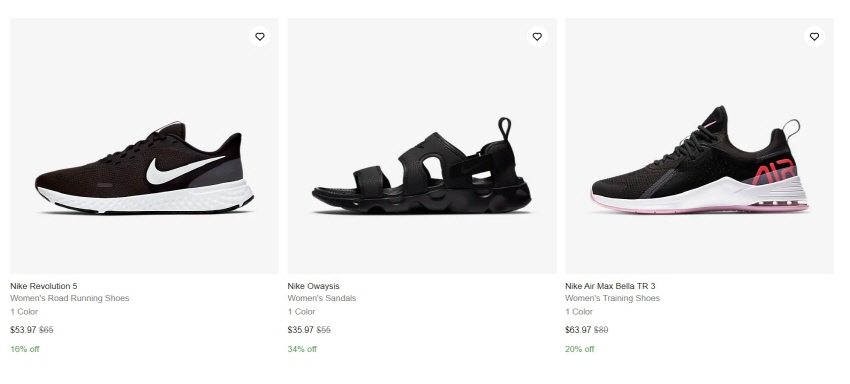This screenshot has height=384, width=850.
Task: Select the Women's Sandals subtitle
Action: pyautogui.click(x=322, y=298)
